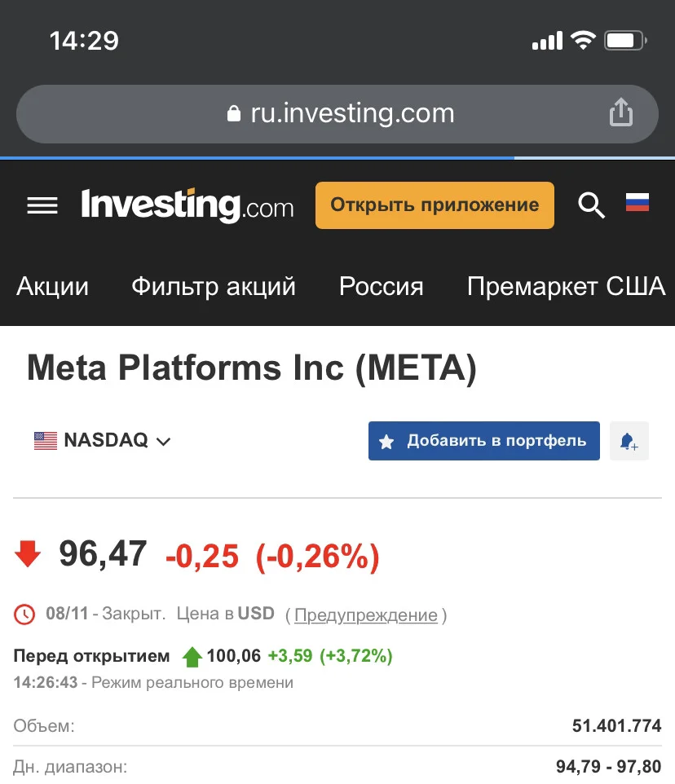Select the Премаркет США tab
Viewport: 675px width, 784px height.
click(566, 287)
